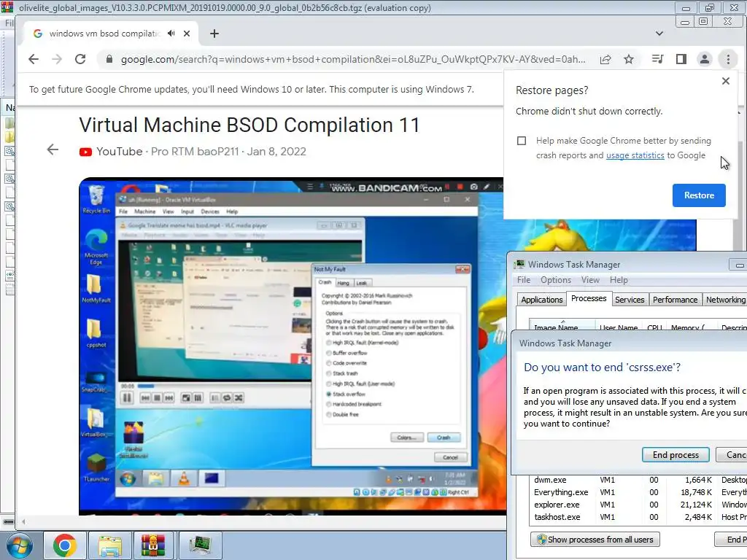Select the Processes tab
The height and width of the screenshot is (560, 747).
(589, 298)
